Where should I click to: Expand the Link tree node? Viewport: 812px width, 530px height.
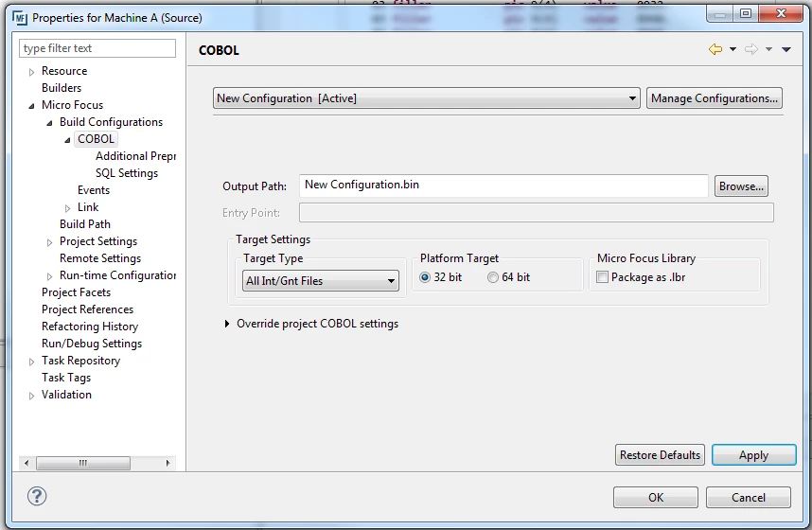pos(67,208)
